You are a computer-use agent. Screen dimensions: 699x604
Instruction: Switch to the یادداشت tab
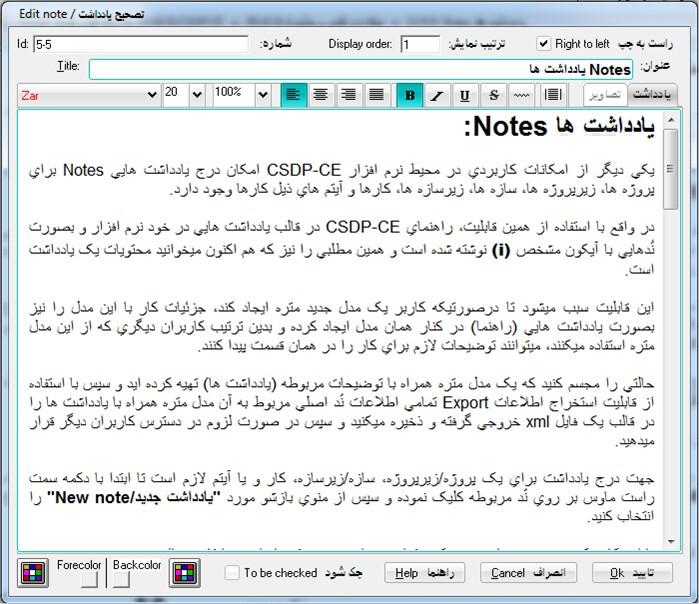652,95
